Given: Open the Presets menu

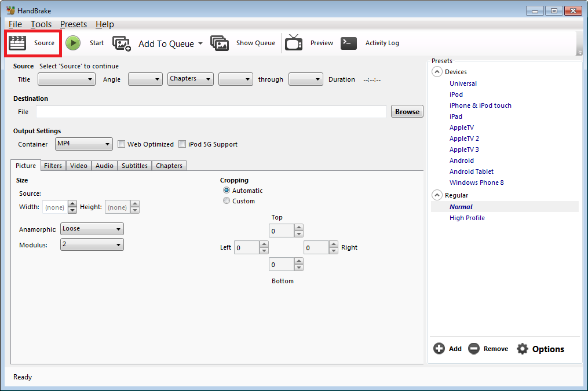Looking at the screenshot, I should (x=74, y=24).
